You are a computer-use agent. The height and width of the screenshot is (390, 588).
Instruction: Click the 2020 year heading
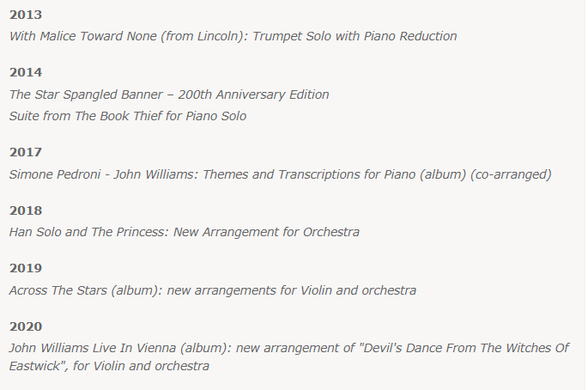(x=26, y=326)
